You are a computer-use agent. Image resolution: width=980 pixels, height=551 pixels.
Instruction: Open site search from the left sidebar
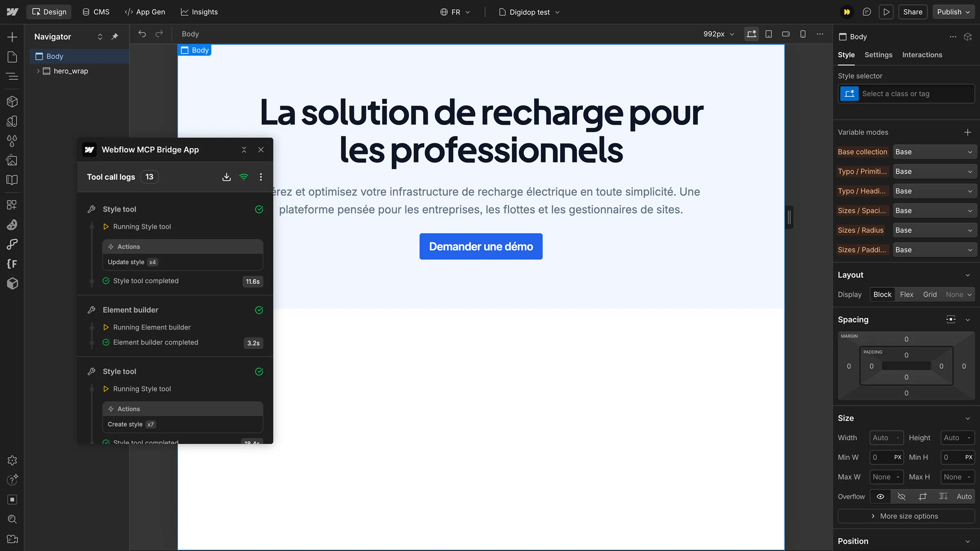(12, 519)
